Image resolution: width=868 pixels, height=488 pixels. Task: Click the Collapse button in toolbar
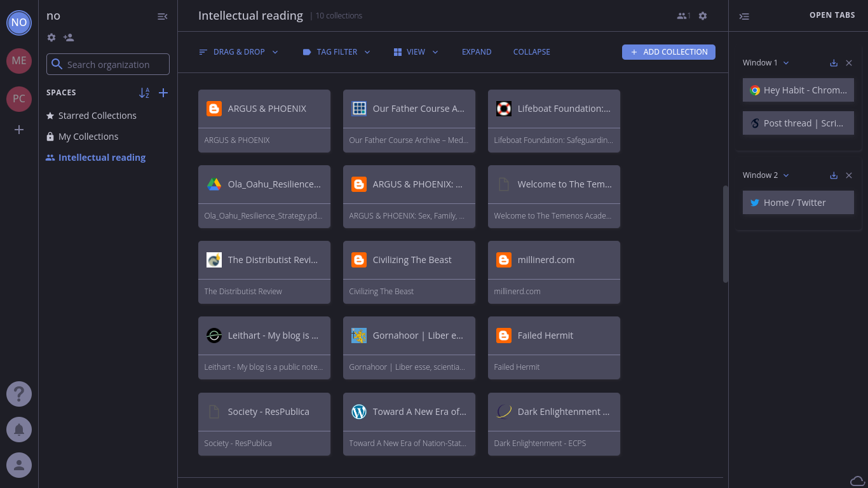[531, 52]
